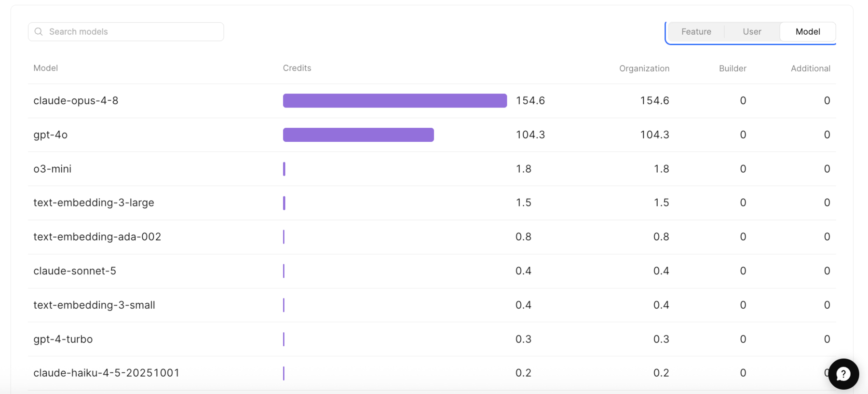Click Builder value 0 for claude-opus-4-8
Screen dimensions: 868x394
click(743, 100)
